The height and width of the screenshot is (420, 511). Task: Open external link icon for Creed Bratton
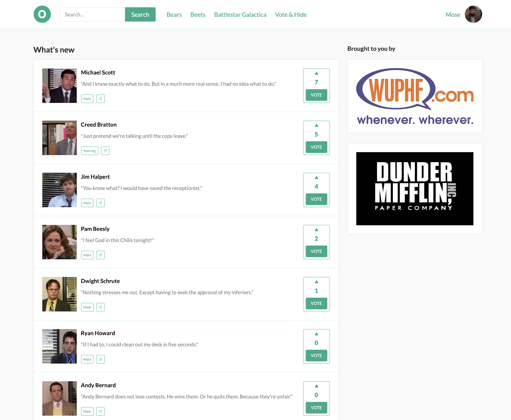point(105,151)
